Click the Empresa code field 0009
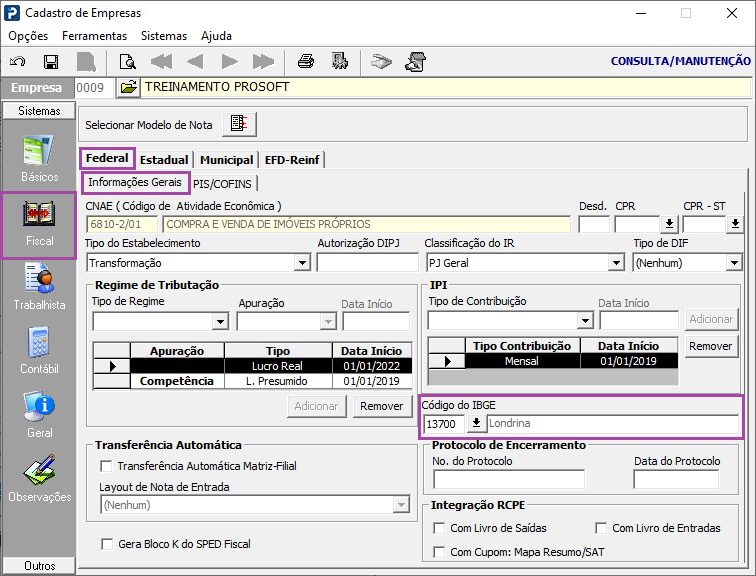 (94, 88)
